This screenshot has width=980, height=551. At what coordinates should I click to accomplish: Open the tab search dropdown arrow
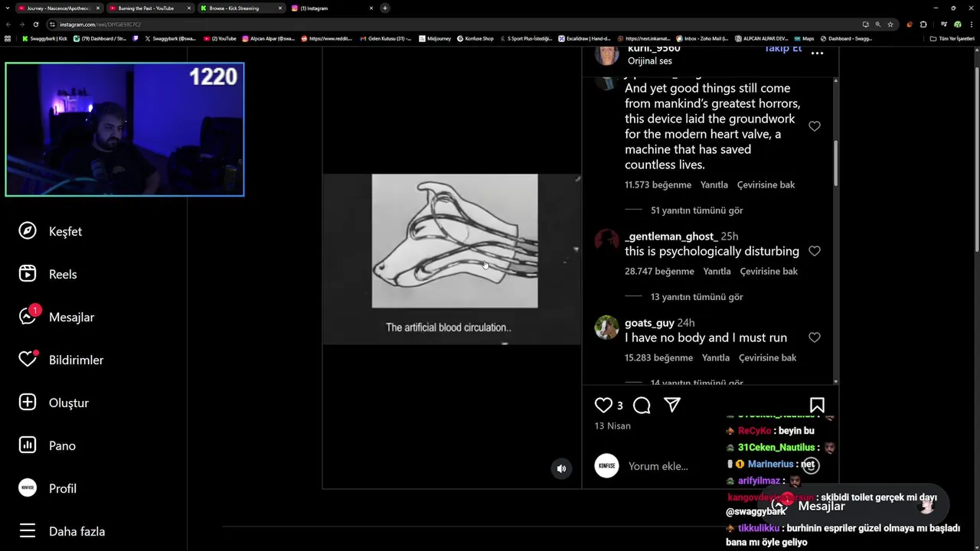[x=7, y=8]
